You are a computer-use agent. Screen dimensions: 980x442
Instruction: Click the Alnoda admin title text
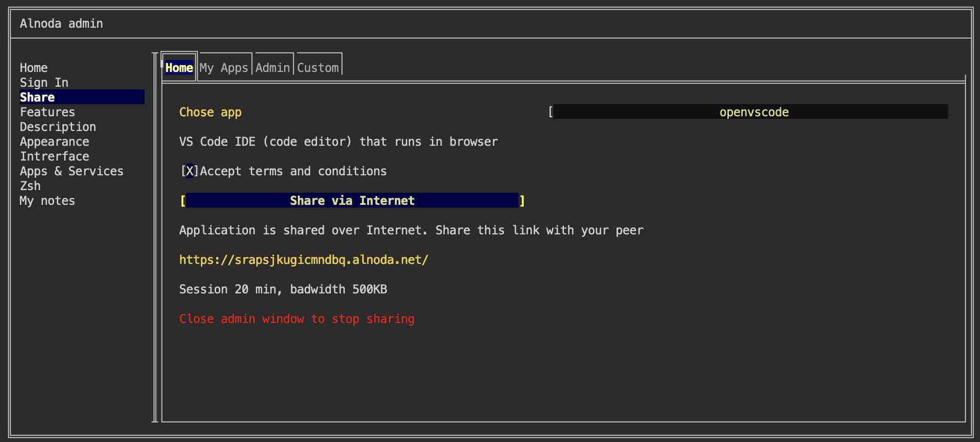61,24
